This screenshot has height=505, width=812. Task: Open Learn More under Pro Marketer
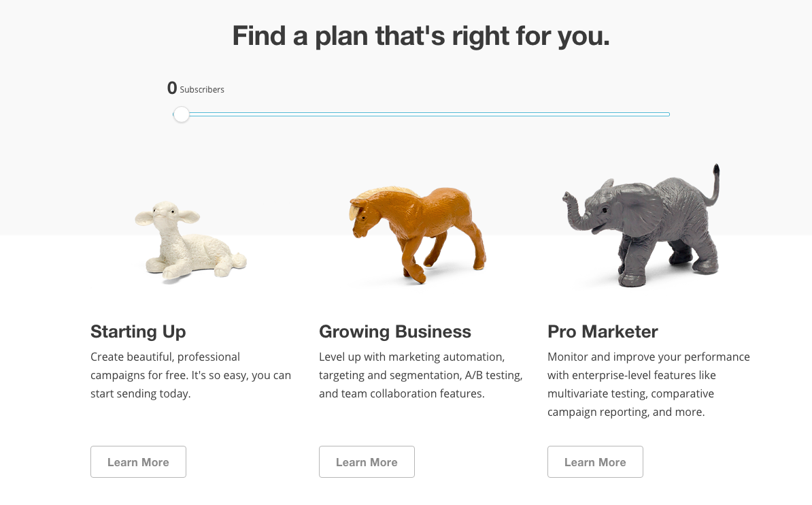(595, 462)
